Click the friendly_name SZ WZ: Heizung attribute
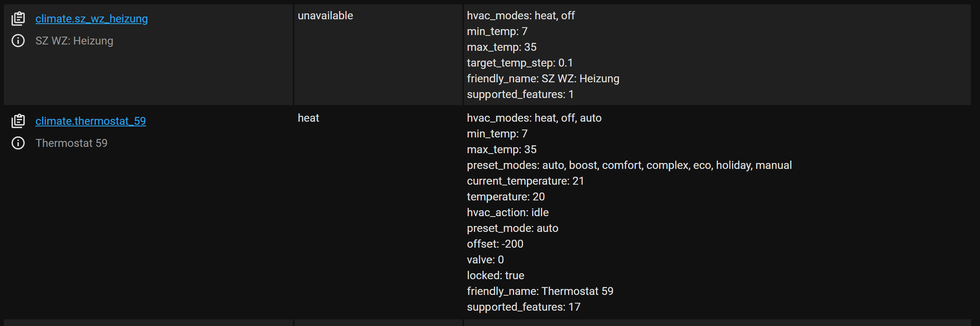This screenshot has height=326, width=980. coord(543,78)
